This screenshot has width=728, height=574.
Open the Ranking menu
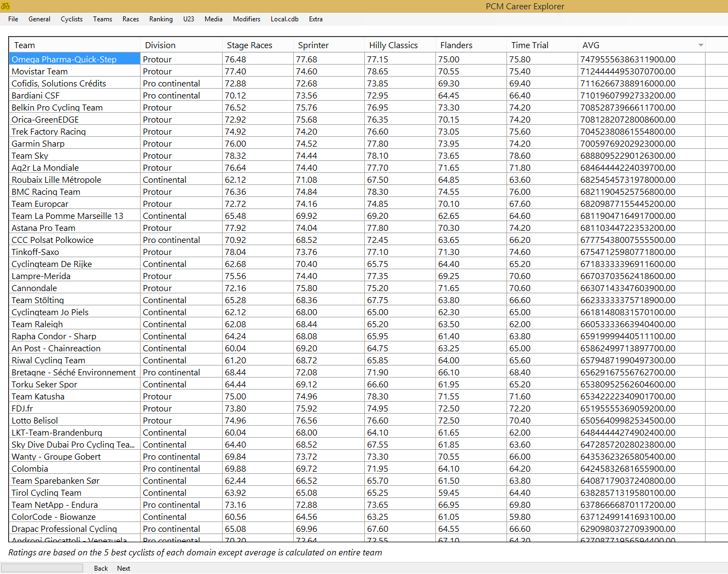(161, 19)
